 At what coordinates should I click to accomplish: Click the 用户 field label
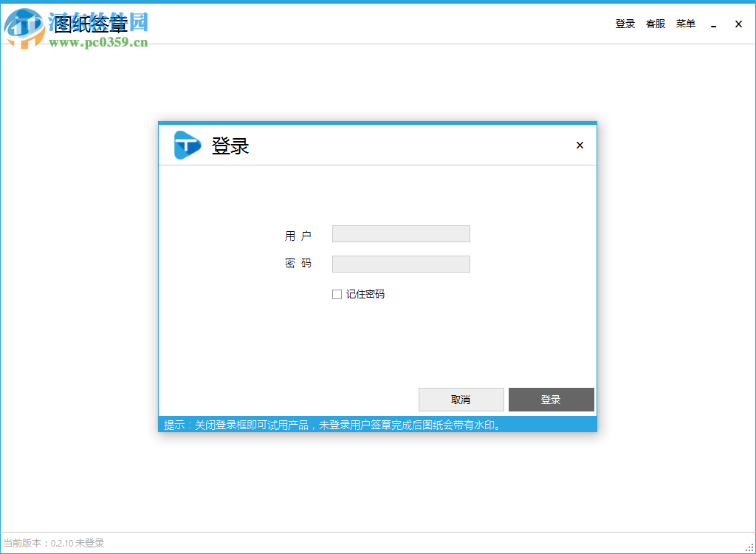click(x=298, y=233)
